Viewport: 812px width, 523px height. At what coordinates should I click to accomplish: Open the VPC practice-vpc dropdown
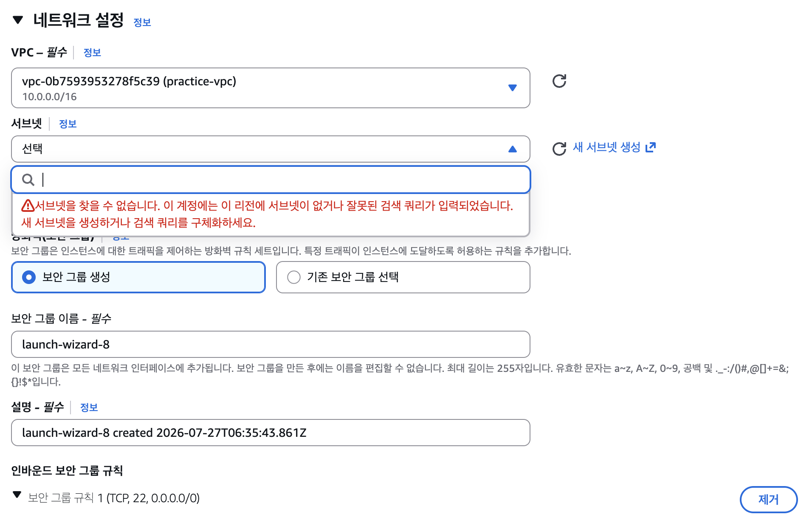coord(271,88)
